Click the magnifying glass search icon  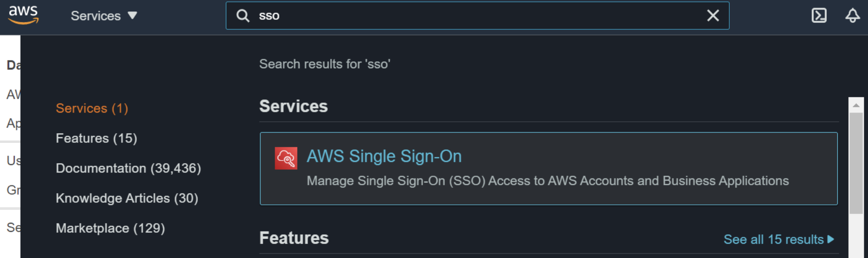pyautogui.click(x=243, y=16)
